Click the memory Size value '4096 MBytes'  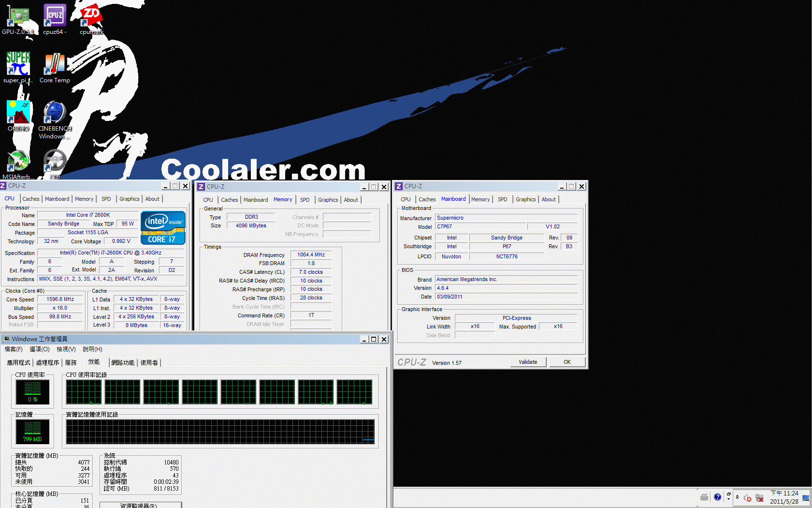pos(251,225)
